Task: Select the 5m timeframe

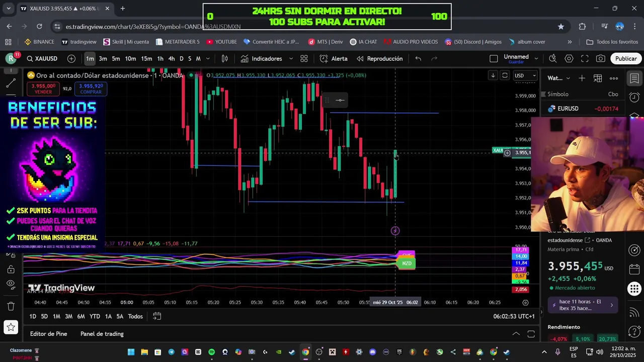Action: tap(116, 59)
